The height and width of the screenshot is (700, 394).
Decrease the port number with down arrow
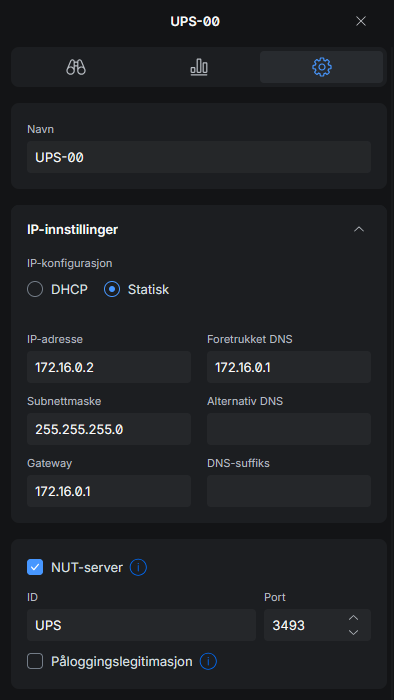click(353, 632)
